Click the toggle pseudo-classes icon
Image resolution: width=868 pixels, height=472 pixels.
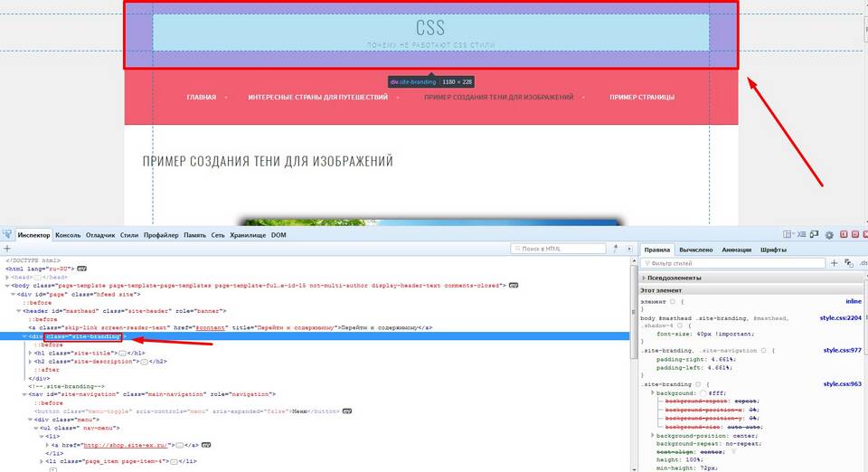pyautogui.click(x=849, y=263)
